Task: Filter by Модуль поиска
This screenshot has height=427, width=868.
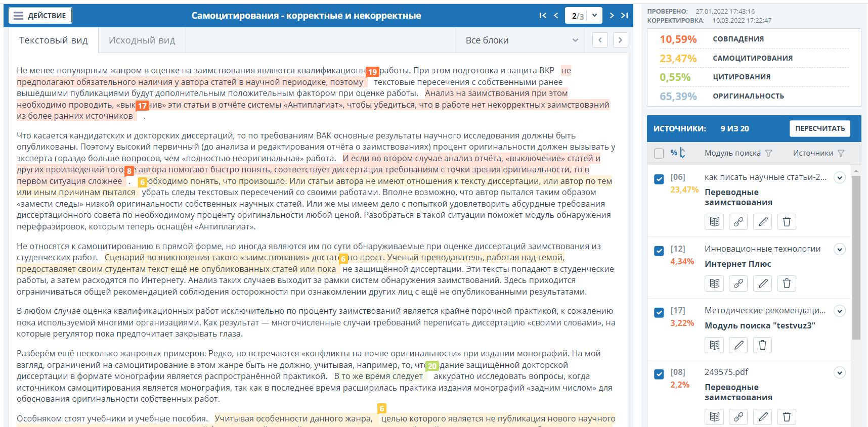Action: tap(768, 153)
